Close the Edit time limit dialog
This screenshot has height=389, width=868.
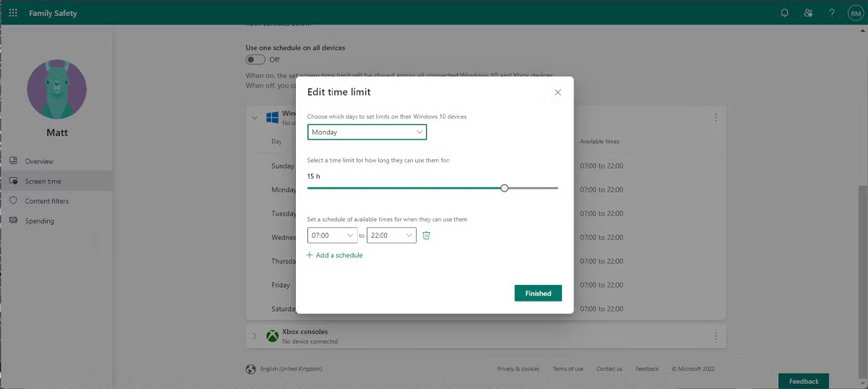pyautogui.click(x=558, y=93)
